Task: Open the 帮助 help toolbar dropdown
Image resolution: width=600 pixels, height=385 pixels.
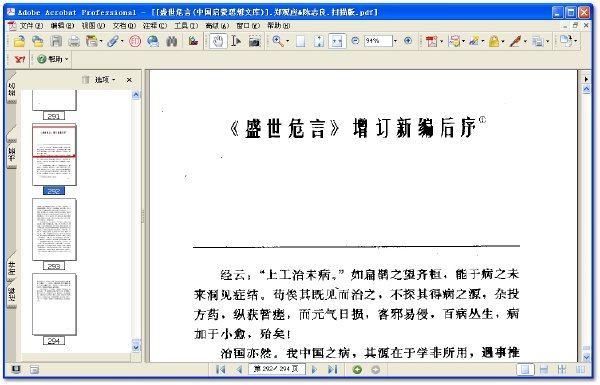Action: click(x=53, y=59)
